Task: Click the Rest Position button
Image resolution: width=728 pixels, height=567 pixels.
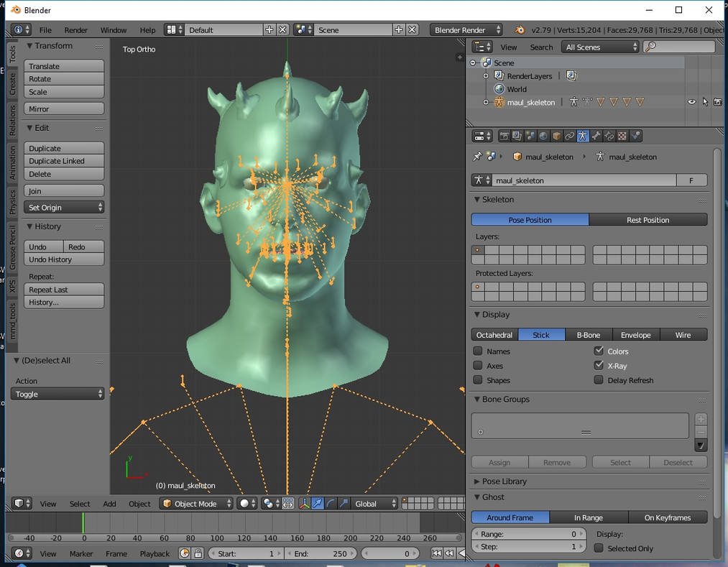Action: pyautogui.click(x=648, y=220)
